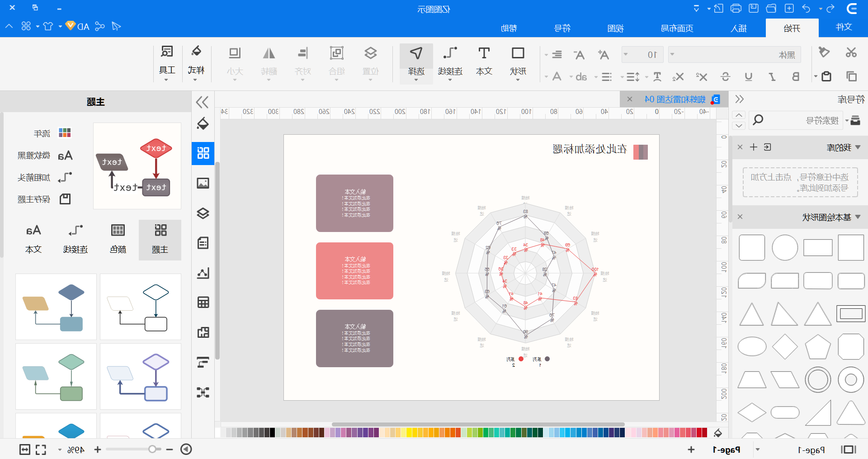The height and width of the screenshot is (459, 868).
Task: Open the 文件 file menu
Action: click(x=844, y=27)
